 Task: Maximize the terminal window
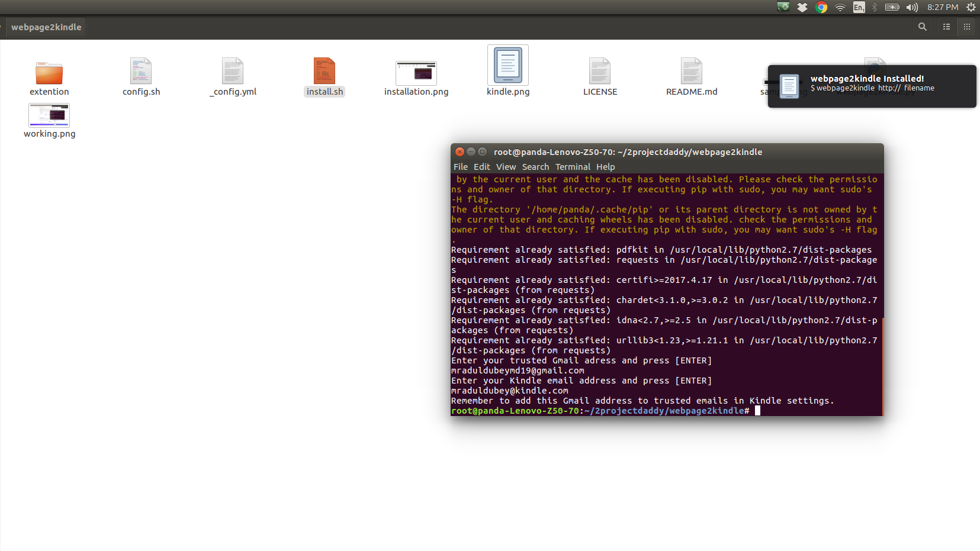(x=483, y=152)
